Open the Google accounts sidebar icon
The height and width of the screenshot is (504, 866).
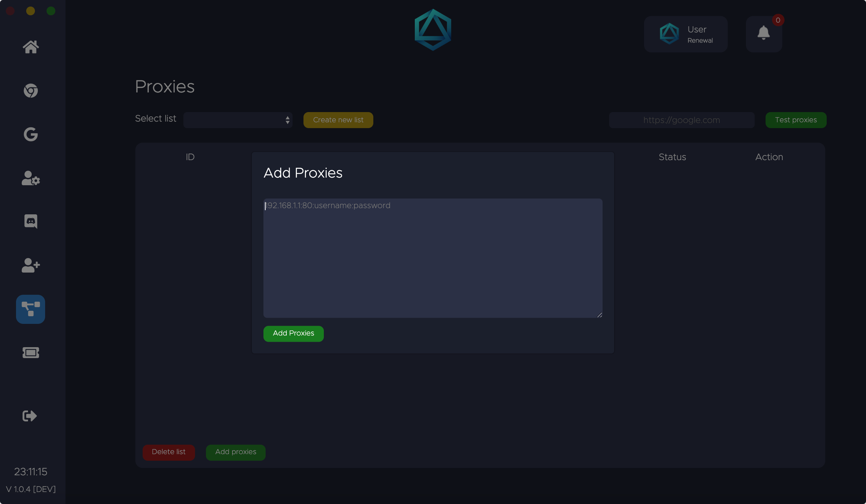(31, 134)
